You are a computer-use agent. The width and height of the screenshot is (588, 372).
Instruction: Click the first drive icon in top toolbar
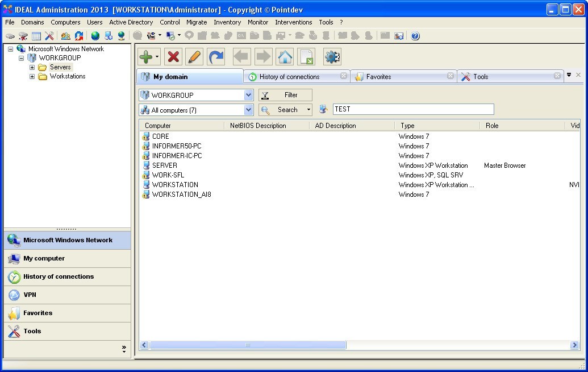click(x=10, y=36)
